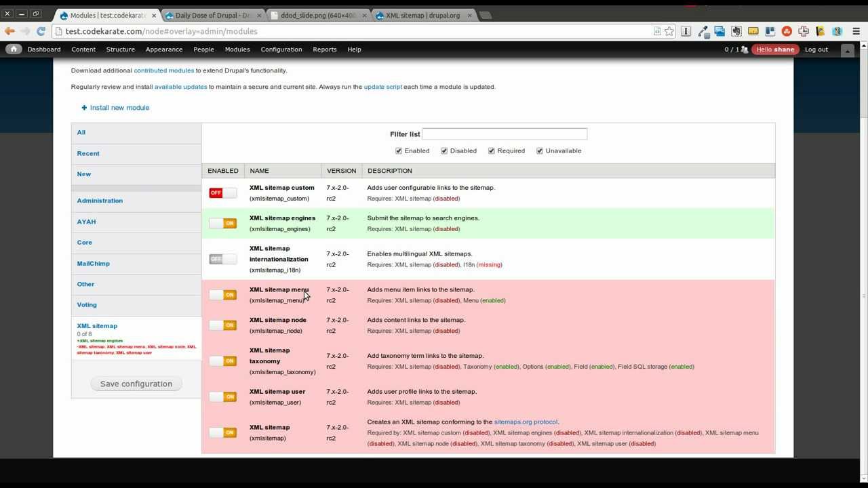The height and width of the screenshot is (488, 868).
Task: Uncheck the Enabled filter checkbox
Action: 399,150
